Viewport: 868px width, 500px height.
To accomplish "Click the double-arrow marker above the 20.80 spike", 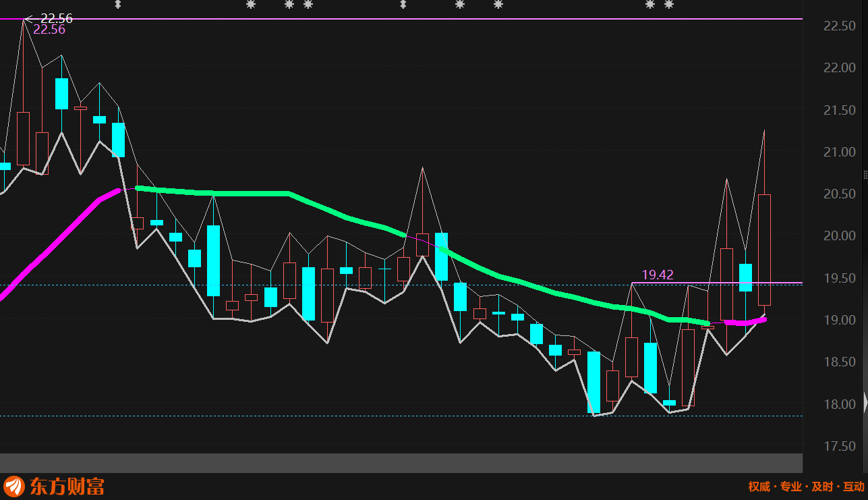I will tap(403, 5).
